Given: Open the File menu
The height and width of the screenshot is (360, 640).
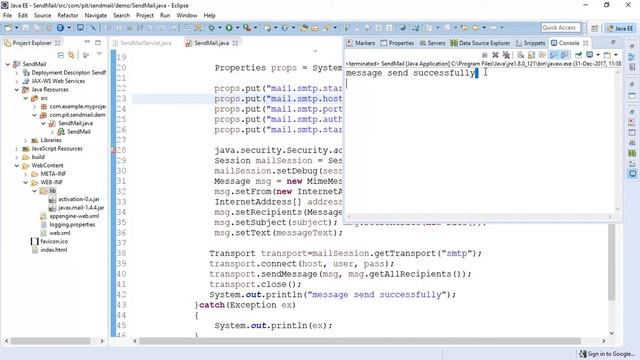Looking at the screenshot, I should coord(7,16).
